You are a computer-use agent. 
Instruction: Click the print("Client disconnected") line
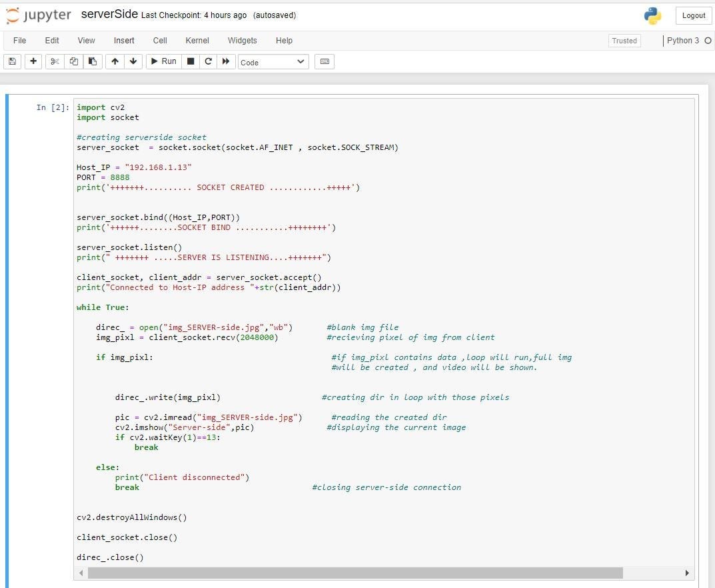(182, 477)
